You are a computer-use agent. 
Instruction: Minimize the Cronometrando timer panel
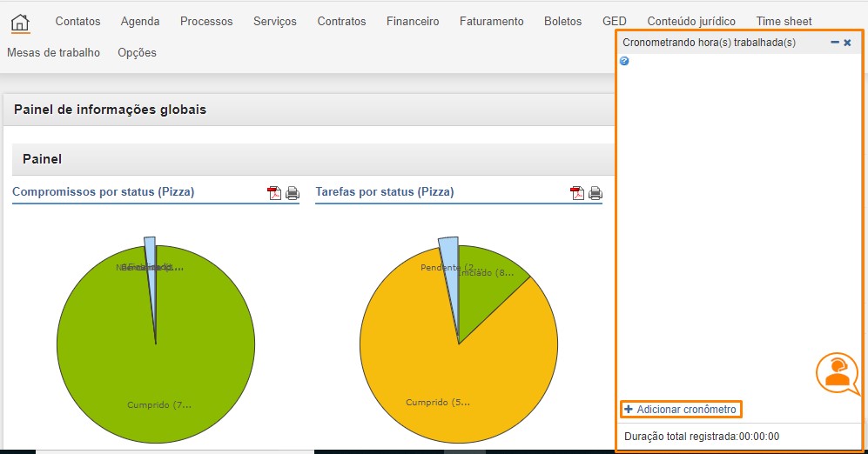coord(835,42)
